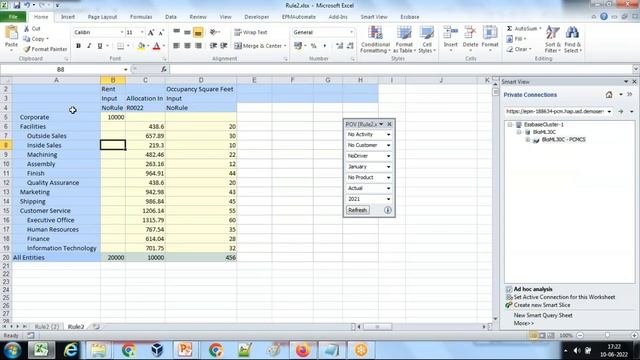Decrease font size with the shrink-font icon
Viewport: 640px width, 360px height.
pyautogui.click(x=161, y=32)
